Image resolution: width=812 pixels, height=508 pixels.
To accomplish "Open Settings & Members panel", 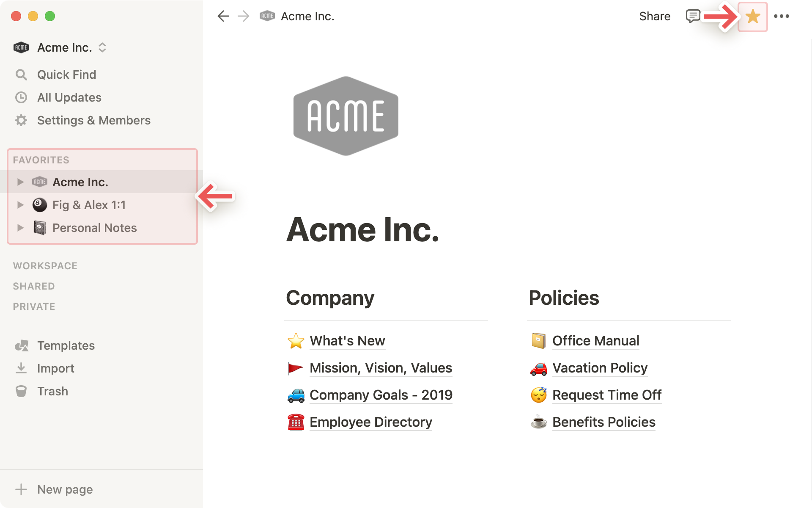I will 93,120.
